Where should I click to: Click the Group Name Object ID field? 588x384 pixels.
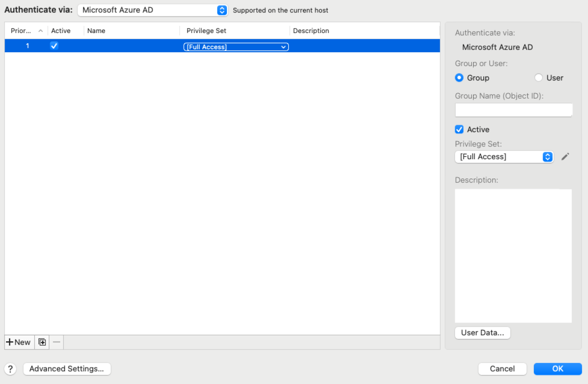pos(513,110)
